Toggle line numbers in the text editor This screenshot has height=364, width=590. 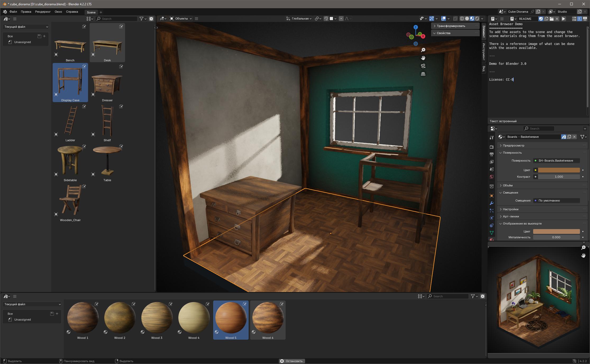pos(574,19)
